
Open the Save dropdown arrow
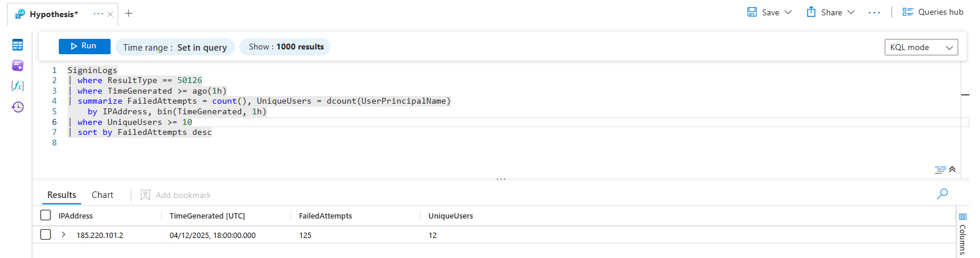pyautogui.click(x=788, y=12)
